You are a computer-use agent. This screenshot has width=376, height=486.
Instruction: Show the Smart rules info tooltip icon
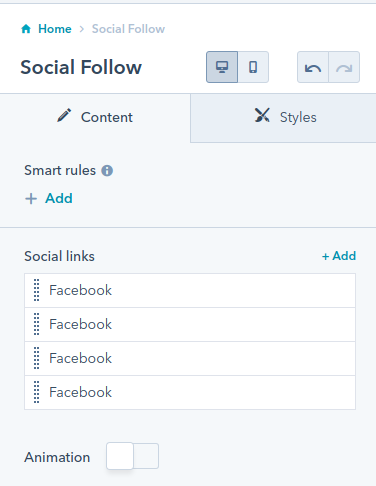click(107, 171)
